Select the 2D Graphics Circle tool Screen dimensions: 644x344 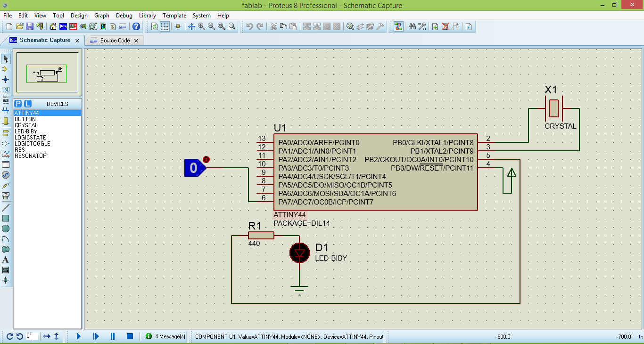coord(6,229)
